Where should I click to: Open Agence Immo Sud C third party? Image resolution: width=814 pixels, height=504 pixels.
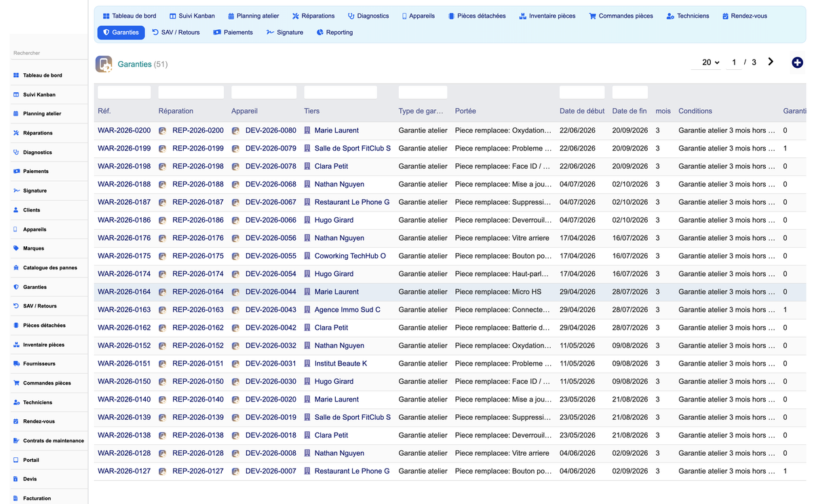347,310
